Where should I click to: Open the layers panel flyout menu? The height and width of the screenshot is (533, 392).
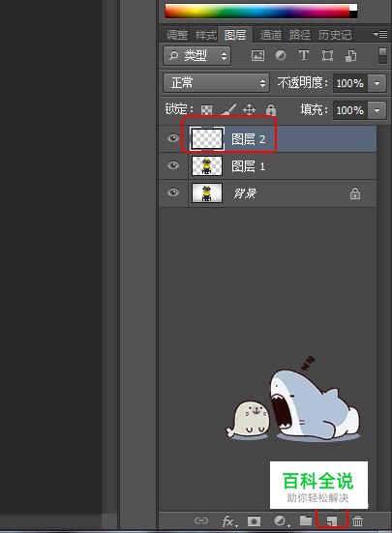pyautogui.click(x=380, y=34)
